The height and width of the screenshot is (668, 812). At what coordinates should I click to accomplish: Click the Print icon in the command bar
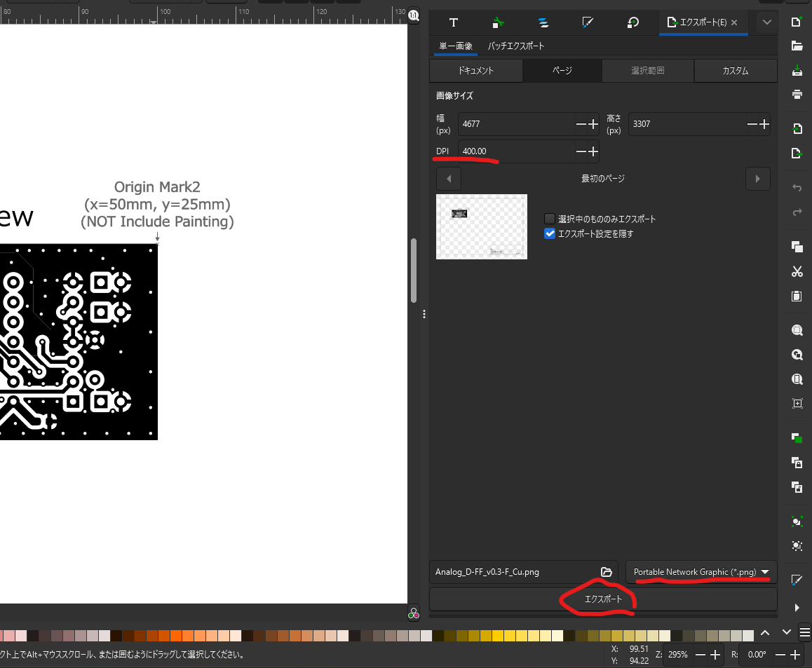pos(797,94)
